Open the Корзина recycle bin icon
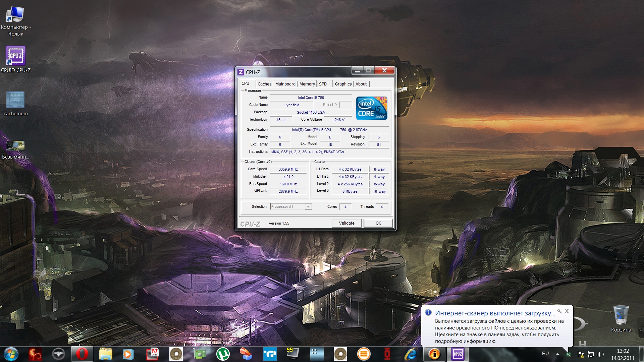644x362 pixels. [x=621, y=319]
